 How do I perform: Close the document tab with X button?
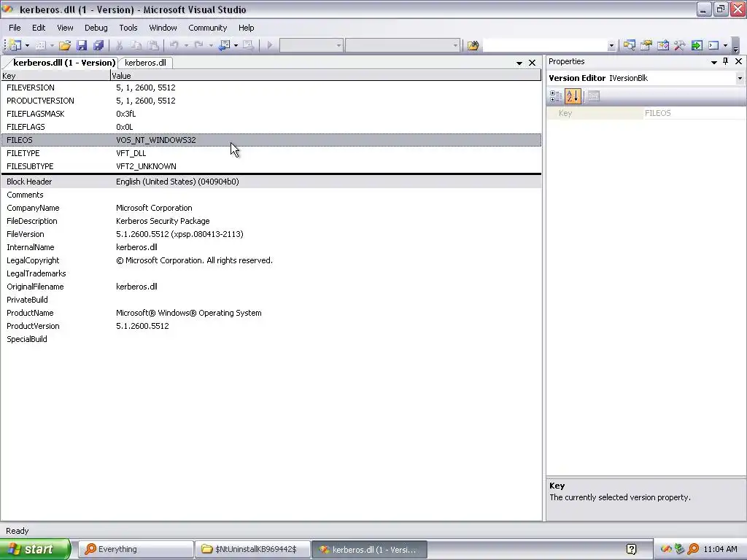(x=532, y=63)
